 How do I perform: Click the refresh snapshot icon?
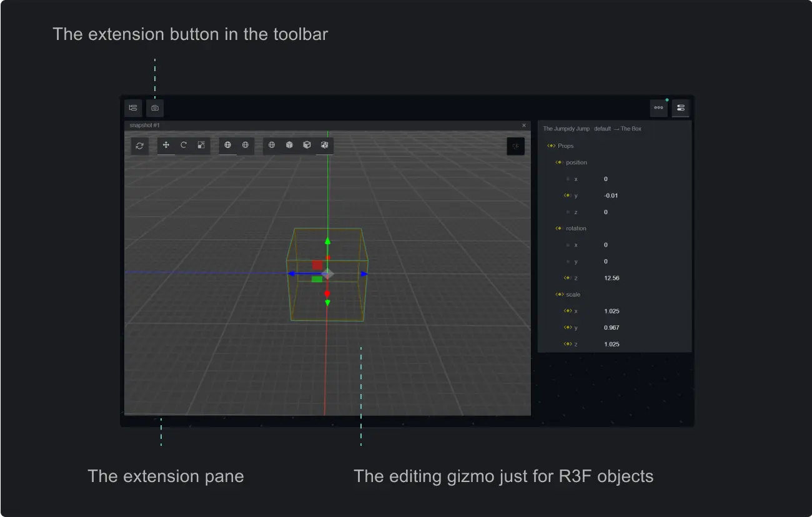(140, 145)
